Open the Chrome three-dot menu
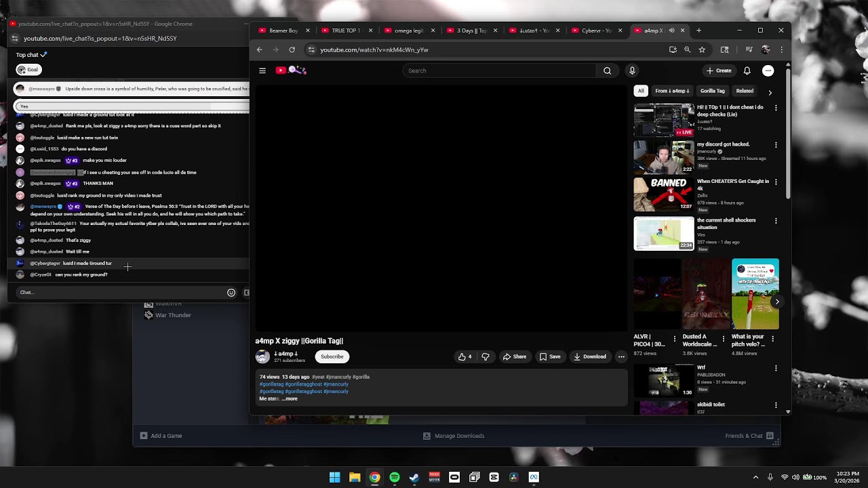Image resolution: width=868 pixels, height=488 pixels. pos(781,49)
